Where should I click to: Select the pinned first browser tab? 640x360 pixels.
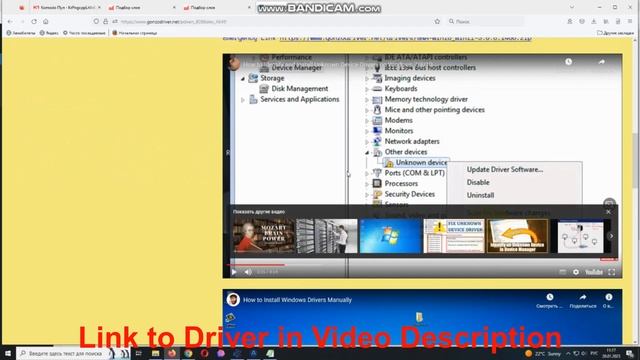tap(22, 7)
